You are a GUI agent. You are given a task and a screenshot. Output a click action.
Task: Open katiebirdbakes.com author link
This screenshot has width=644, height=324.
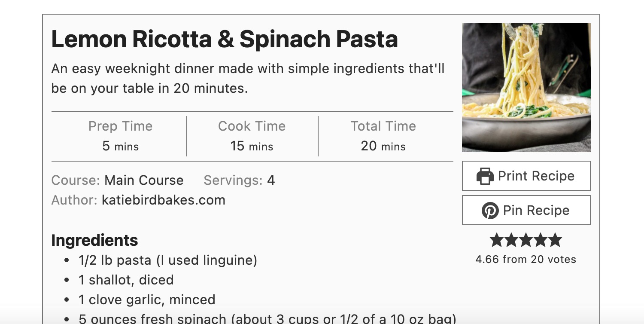tap(164, 200)
